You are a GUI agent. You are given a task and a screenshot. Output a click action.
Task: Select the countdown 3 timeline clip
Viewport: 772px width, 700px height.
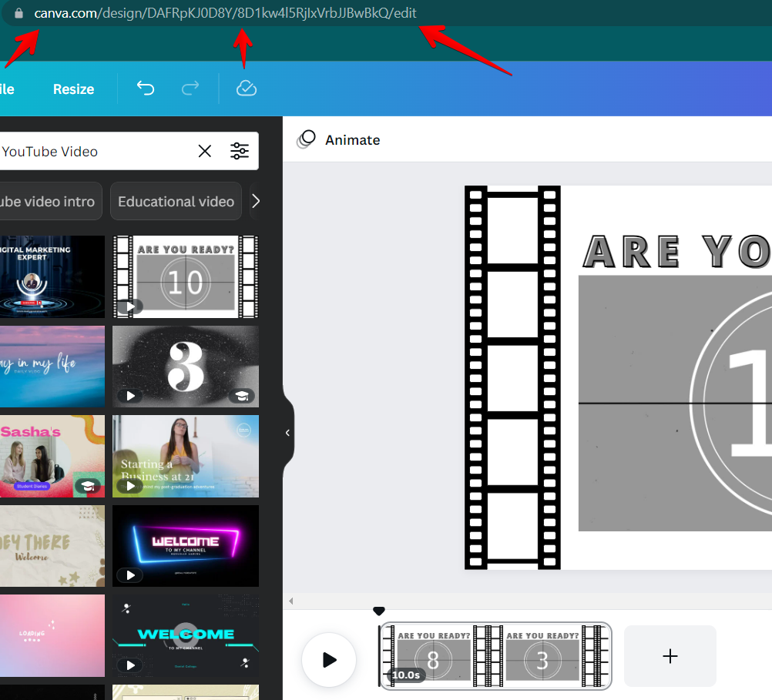(542, 656)
